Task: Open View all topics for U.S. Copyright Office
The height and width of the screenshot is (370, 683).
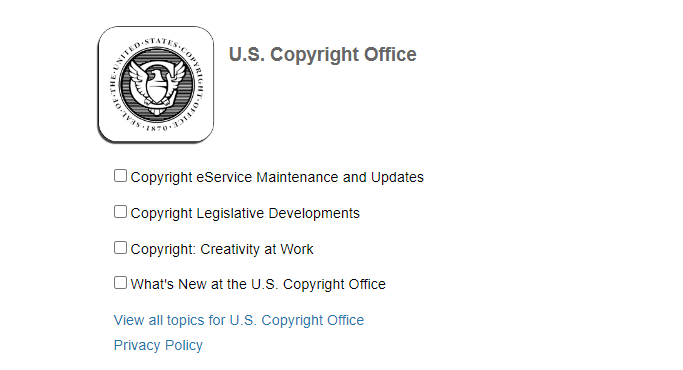Action: (239, 320)
